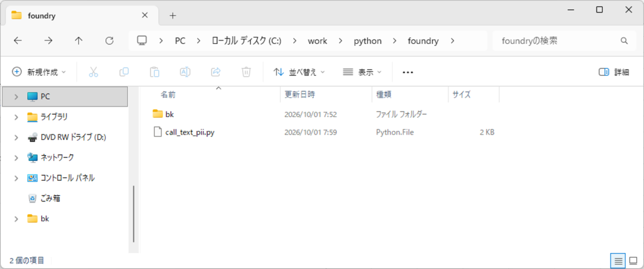The width and height of the screenshot is (644, 269).
Task: Go back with the left arrow
Action: pos(18,41)
